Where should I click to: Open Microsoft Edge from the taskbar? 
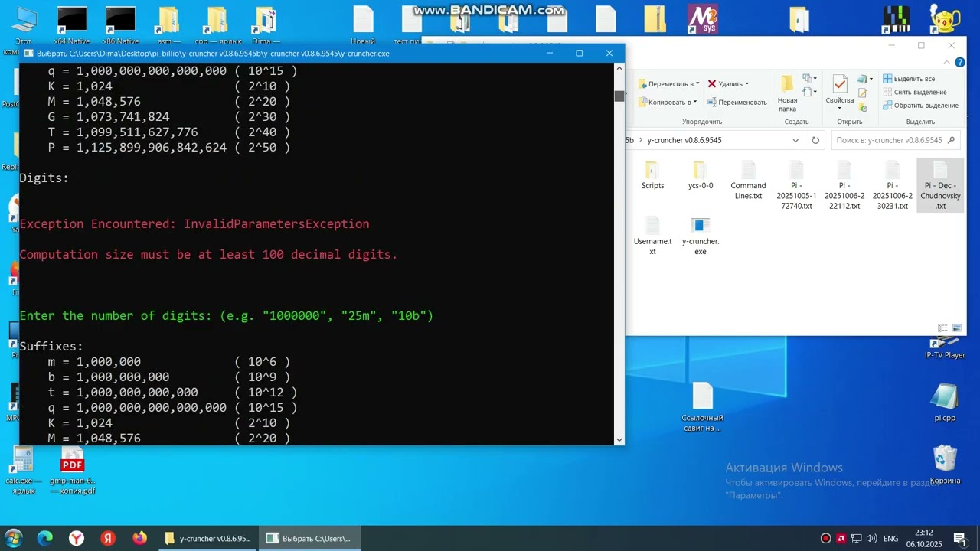(45, 538)
